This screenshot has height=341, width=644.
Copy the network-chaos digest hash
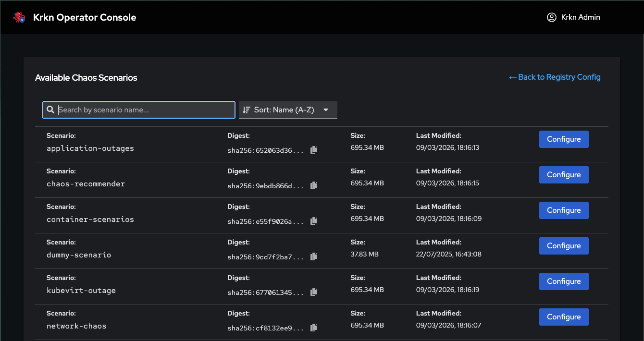click(x=314, y=328)
